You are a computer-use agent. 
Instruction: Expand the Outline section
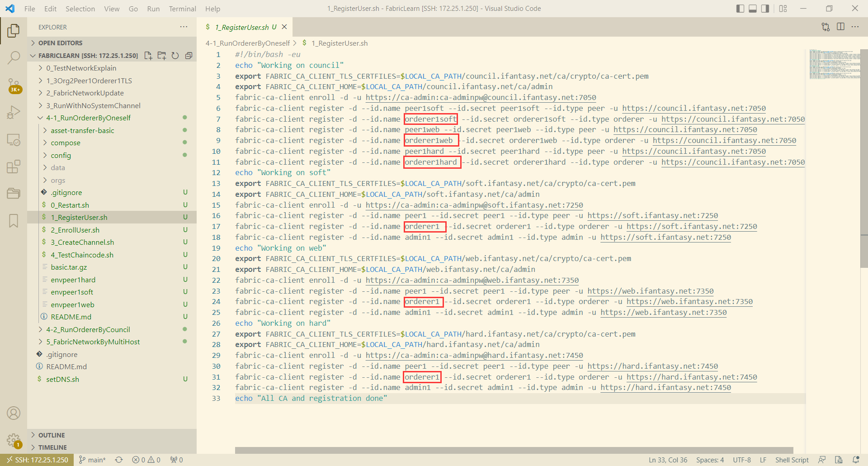pos(112,435)
